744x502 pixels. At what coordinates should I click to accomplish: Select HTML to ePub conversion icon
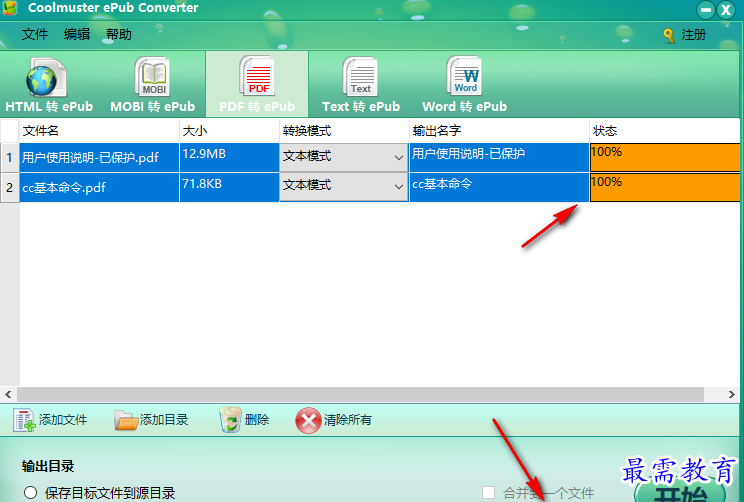47,78
